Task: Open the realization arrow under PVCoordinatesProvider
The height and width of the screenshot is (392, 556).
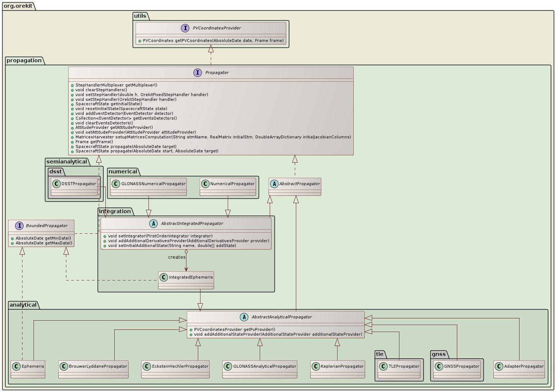Action: 211,48
